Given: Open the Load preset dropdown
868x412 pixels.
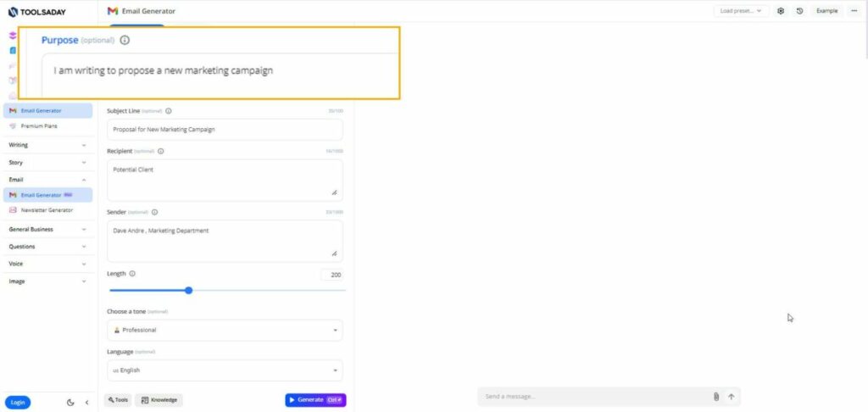Looking at the screenshot, I should click(741, 11).
